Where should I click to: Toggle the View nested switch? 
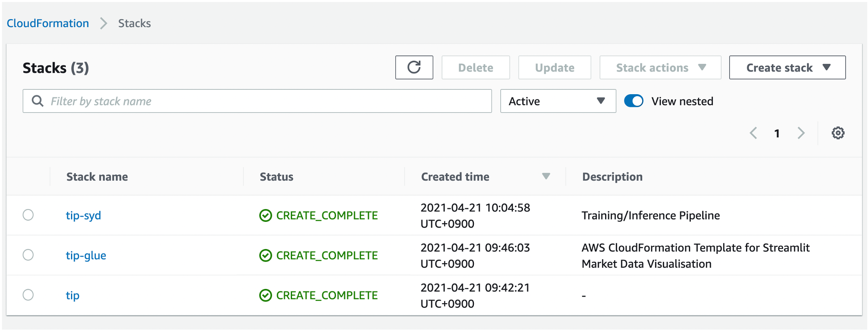(633, 101)
